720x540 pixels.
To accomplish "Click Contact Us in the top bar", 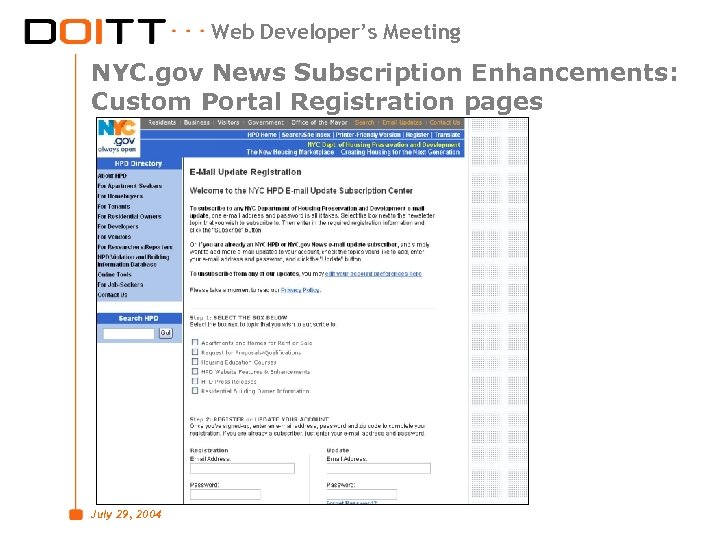I will tap(445, 123).
